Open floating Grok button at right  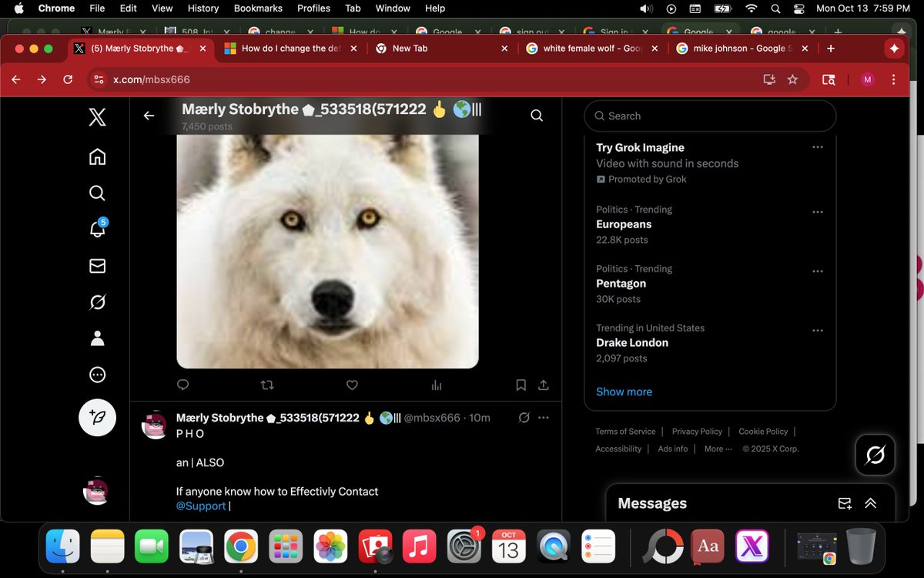pos(875,455)
